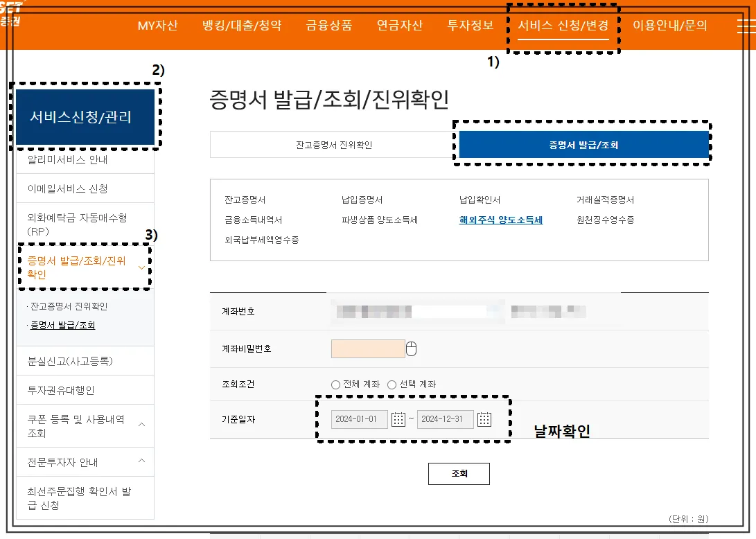This screenshot has width=756, height=539.
Task: Click the 조회 button
Action: pos(459,474)
